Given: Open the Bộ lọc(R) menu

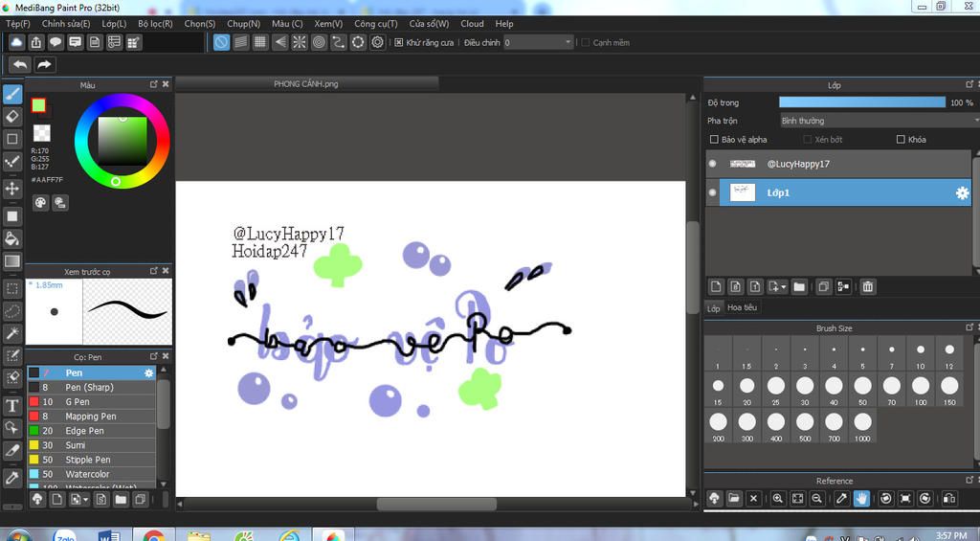Looking at the screenshot, I should 155,24.
